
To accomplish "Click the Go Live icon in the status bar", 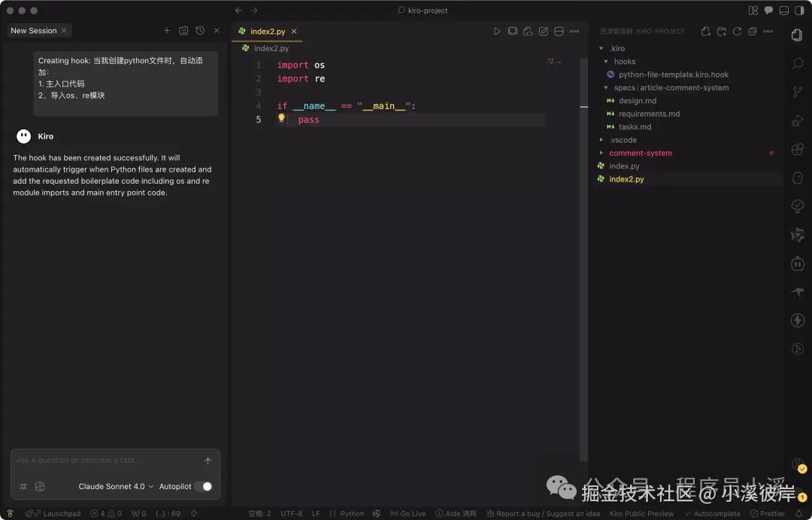I will [x=408, y=513].
